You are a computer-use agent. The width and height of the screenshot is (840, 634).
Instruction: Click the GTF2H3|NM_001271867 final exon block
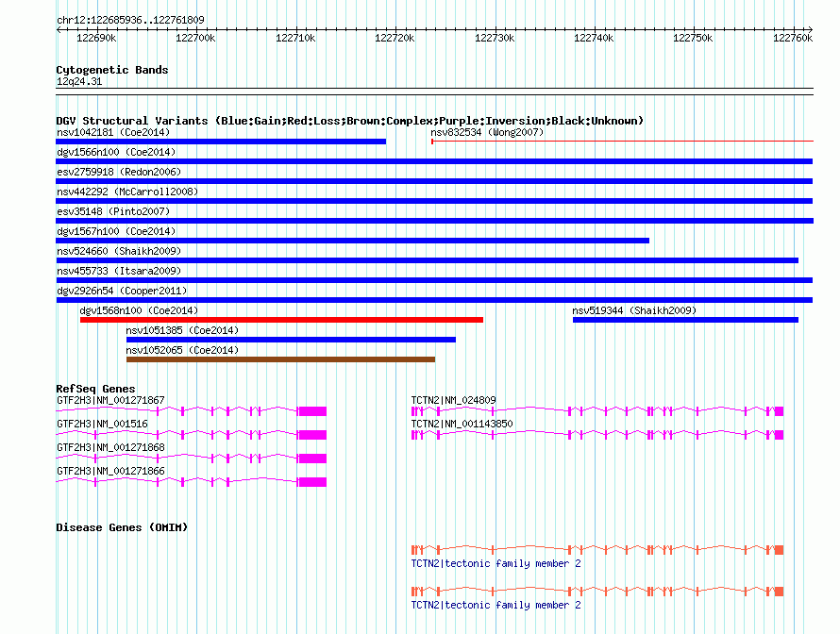pos(312,411)
